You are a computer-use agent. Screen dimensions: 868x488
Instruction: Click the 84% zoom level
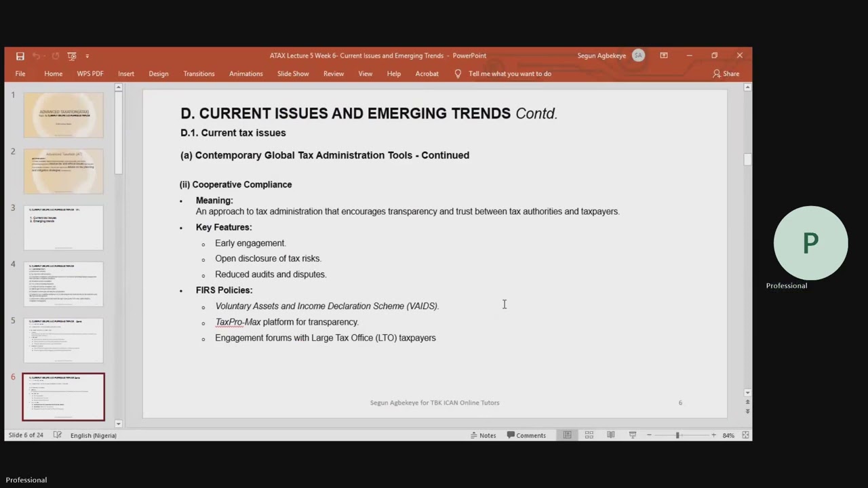(728, 435)
